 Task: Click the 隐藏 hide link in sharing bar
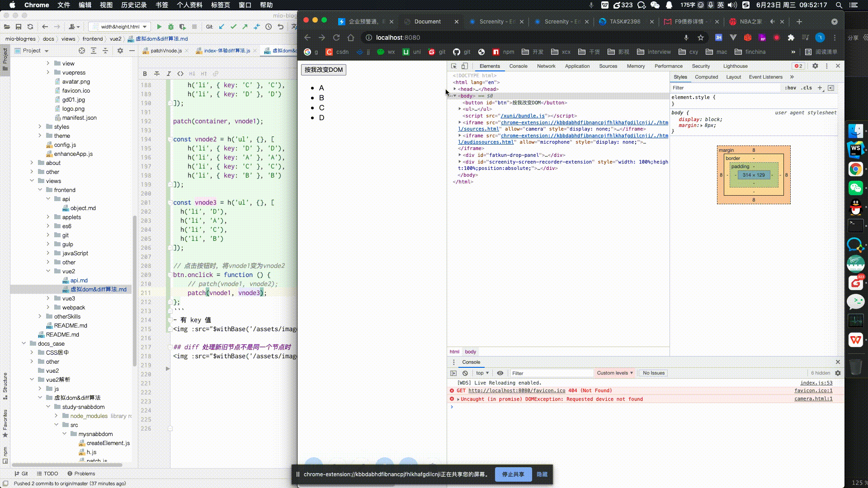[x=542, y=474]
